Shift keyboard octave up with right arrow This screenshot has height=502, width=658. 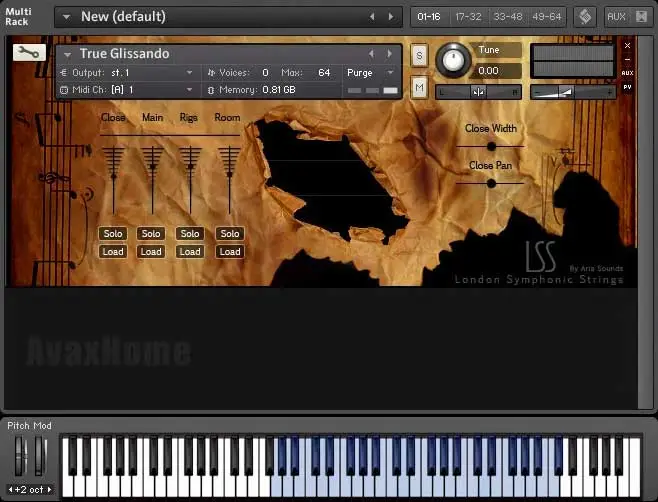(x=50, y=489)
